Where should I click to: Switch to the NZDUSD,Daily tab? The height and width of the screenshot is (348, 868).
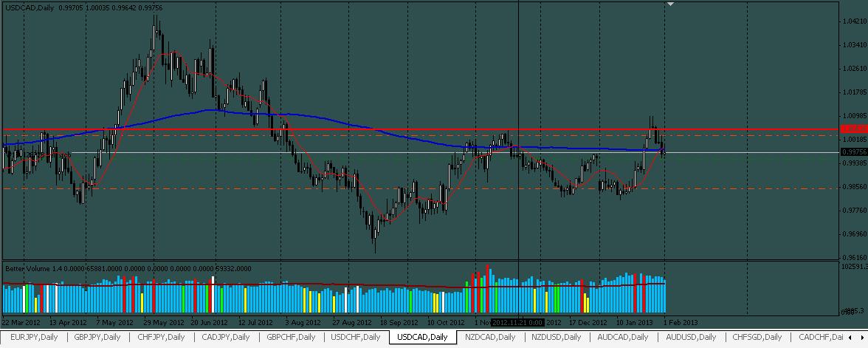tap(557, 337)
